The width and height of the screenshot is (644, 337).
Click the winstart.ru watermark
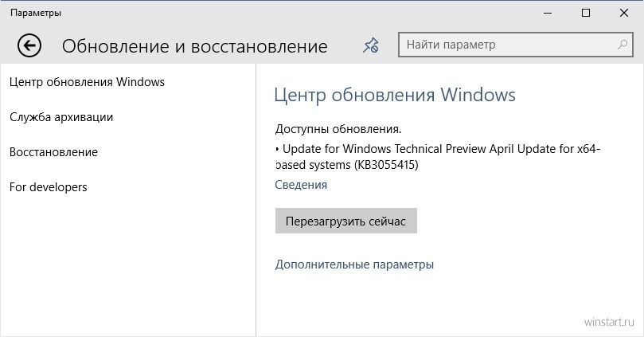click(609, 322)
